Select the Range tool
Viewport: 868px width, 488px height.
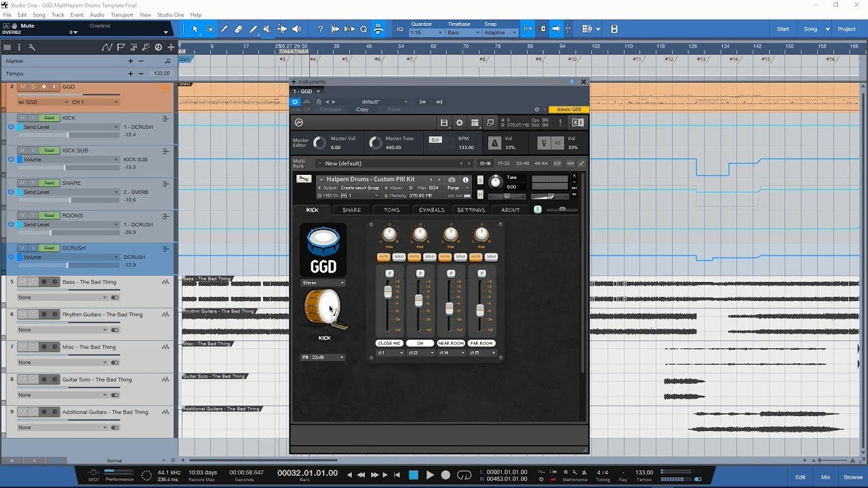click(210, 29)
